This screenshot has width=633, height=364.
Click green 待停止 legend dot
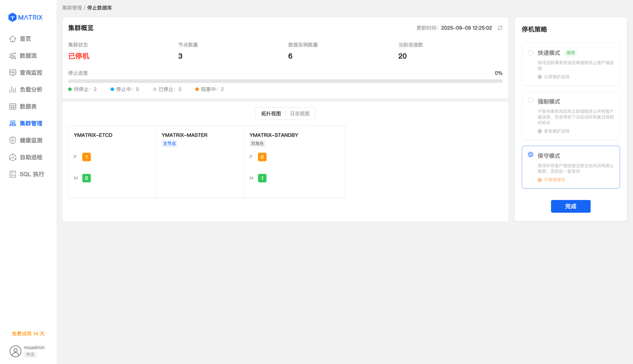click(x=70, y=89)
